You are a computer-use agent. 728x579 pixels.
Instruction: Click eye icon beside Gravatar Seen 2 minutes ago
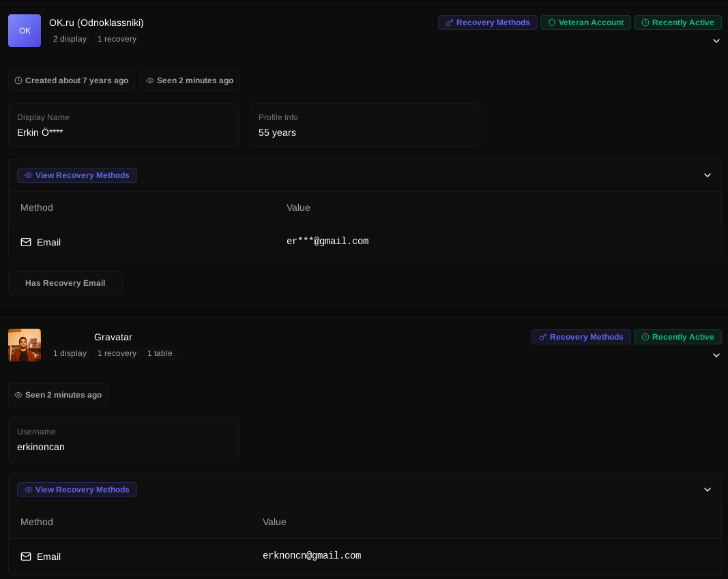pos(18,396)
